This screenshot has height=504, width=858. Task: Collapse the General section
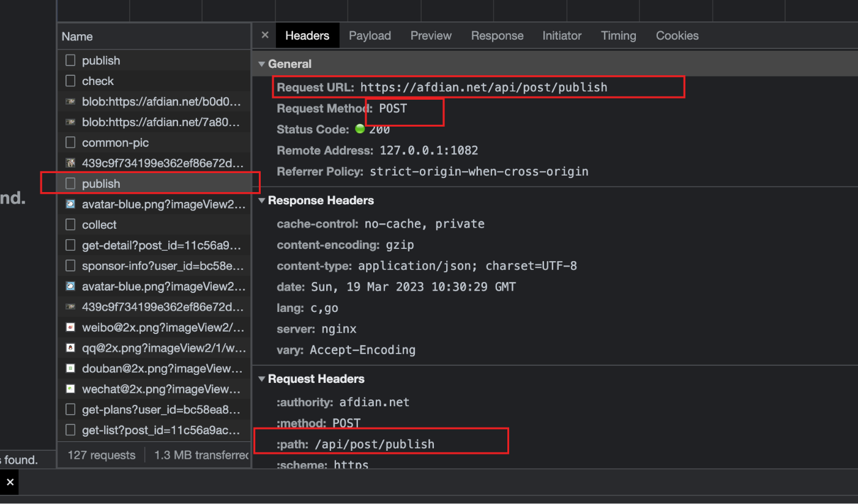coord(262,64)
